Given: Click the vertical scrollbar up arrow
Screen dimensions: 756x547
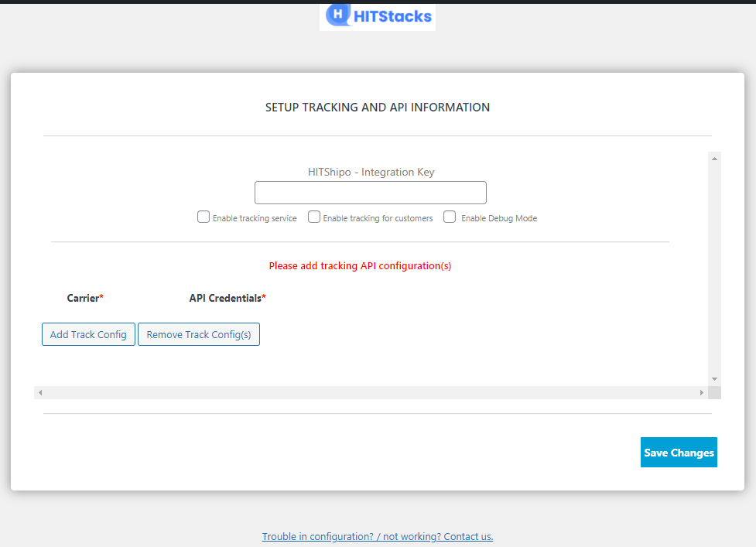Looking at the screenshot, I should [x=714, y=159].
